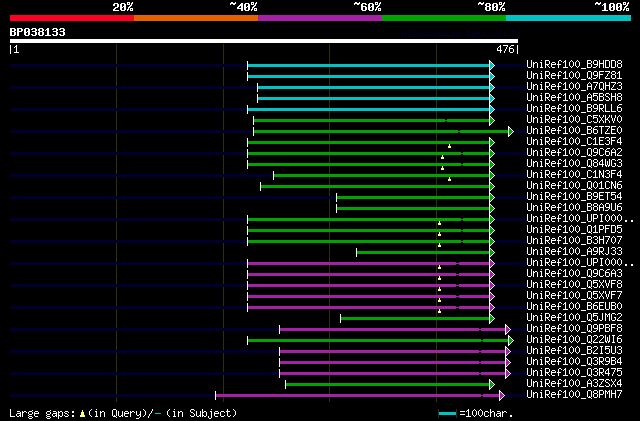Viewport: 640px width, 421px height.
Task: Click the purple alignment bar for Q8PMH7
Action: click(x=358, y=396)
